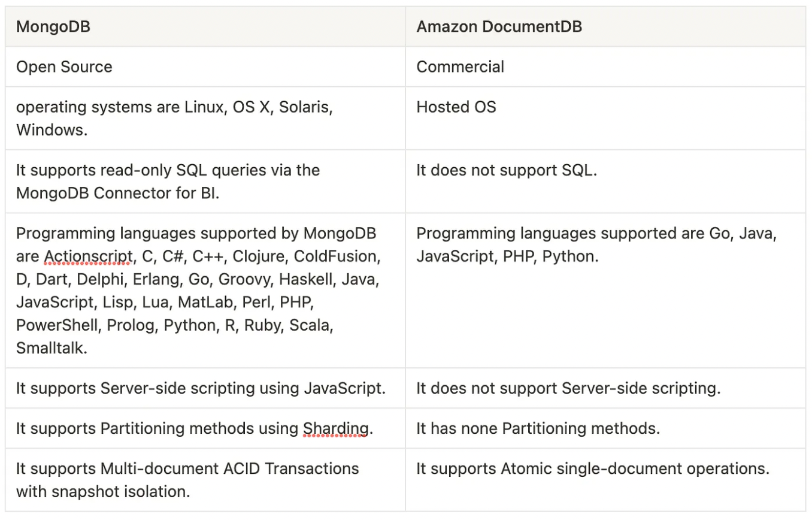The width and height of the screenshot is (812, 520).
Task: Click the Amazon DocumentDB column header
Action: pos(605,27)
